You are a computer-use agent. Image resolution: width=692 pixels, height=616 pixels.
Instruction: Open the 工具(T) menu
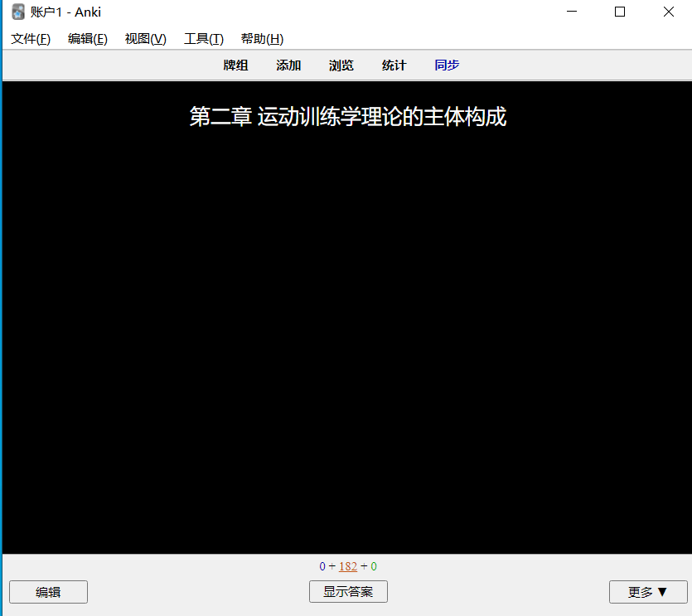[x=203, y=39]
